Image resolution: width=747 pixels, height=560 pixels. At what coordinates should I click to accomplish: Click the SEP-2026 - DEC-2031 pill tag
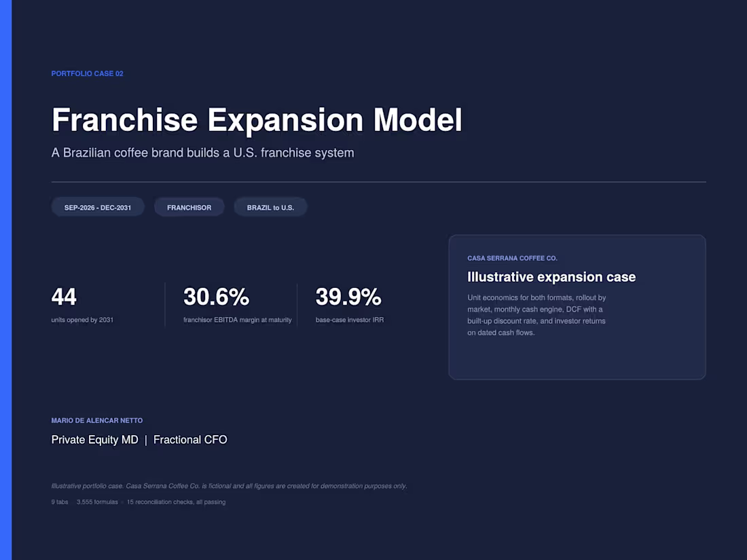click(x=98, y=207)
